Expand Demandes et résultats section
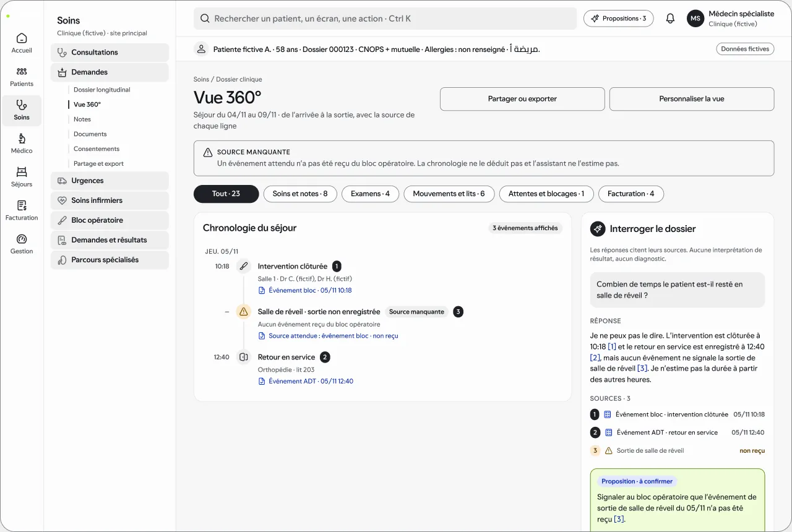 point(110,240)
